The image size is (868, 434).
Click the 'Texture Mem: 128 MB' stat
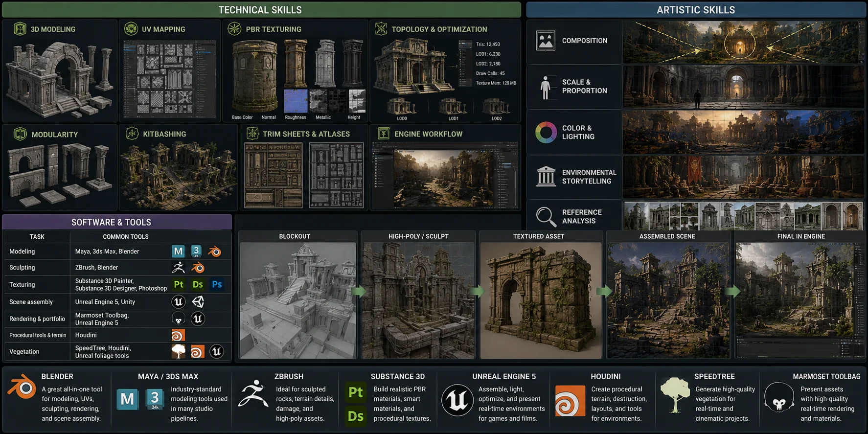pos(496,83)
